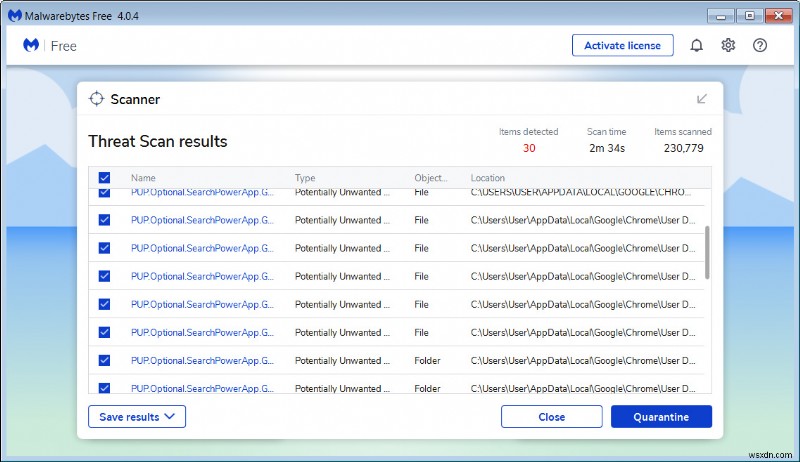This screenshot has height=462, width=800.
Task: Collapse the Scanner panel with the arrow icon
Action: pos(702,98)
